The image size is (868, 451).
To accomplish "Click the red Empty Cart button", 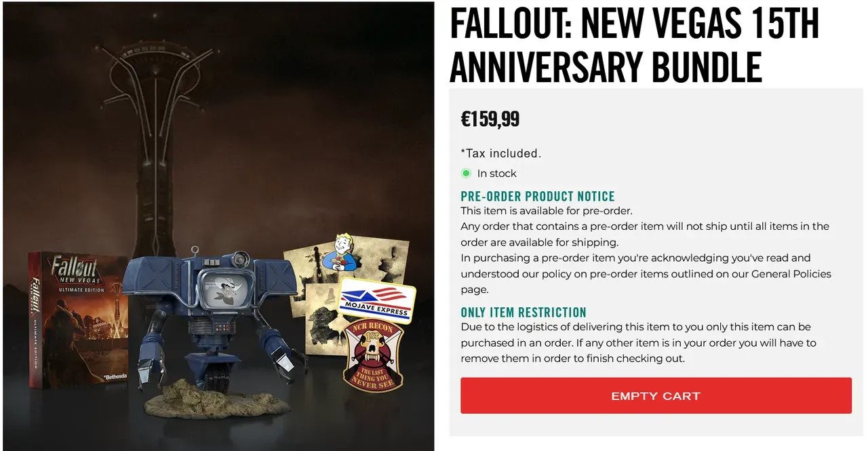I will point(656,396).
